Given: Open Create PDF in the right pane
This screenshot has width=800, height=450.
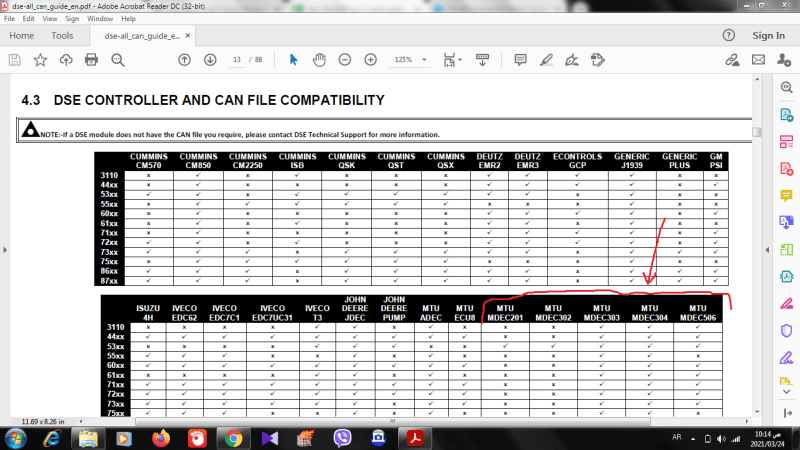Looking at the screenshot, I should coord(786,169).
